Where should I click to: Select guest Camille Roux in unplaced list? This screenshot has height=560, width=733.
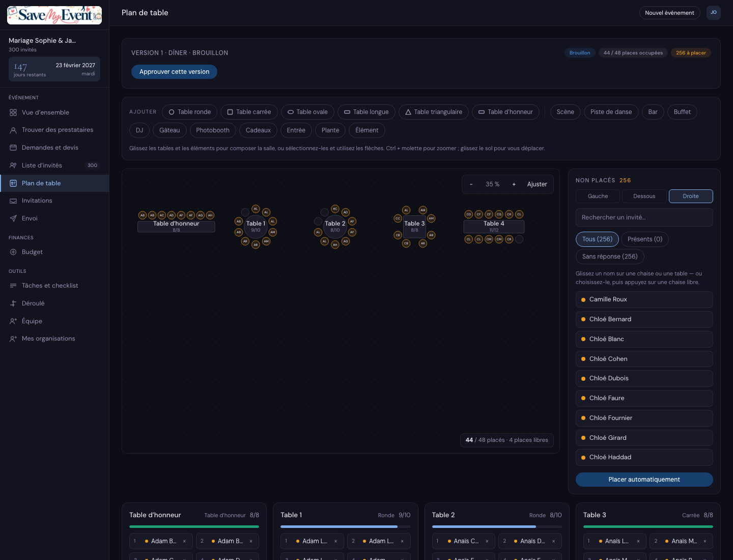tap(644, 299)
